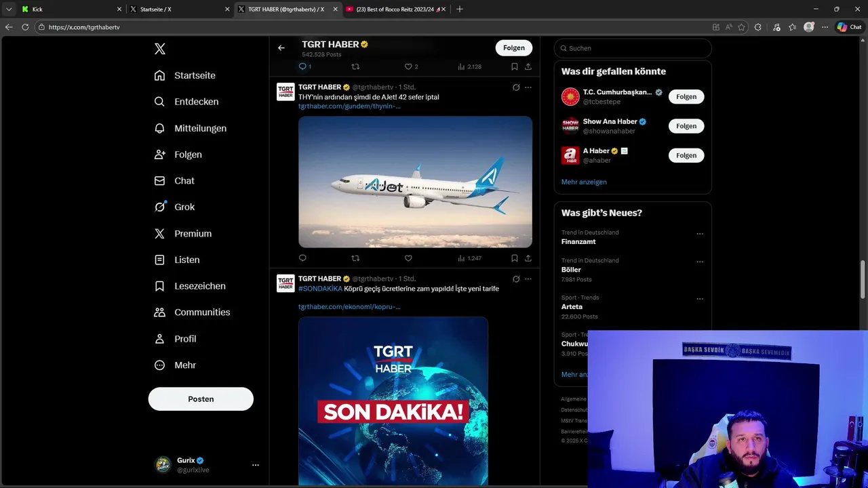Switch to the Kick browser tab

tap(71, 9)
